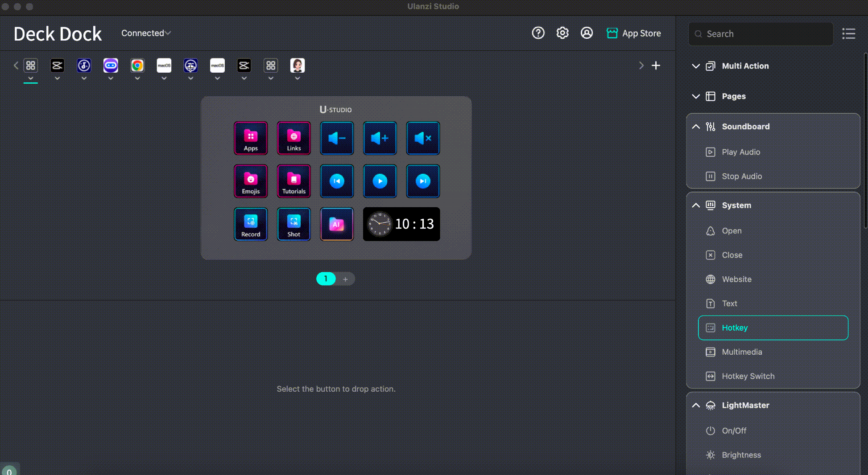This screenshot has height=475, width=868.
Task: Open the App Store
Action: coord(634,33)
